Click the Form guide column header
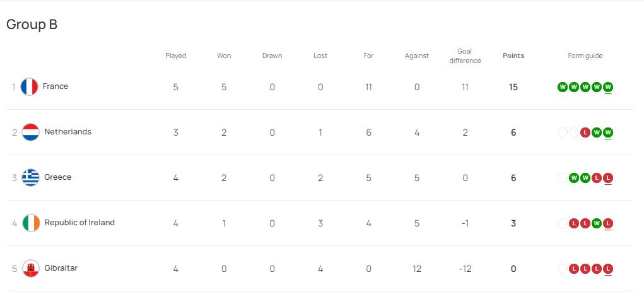 click(585, 56)
